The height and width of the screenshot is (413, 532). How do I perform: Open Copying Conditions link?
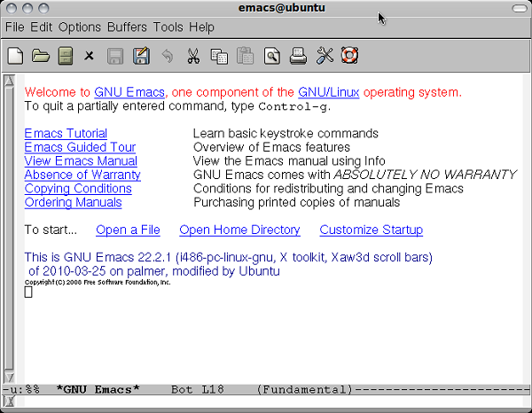pyautogui.click(x=78, y=189)
